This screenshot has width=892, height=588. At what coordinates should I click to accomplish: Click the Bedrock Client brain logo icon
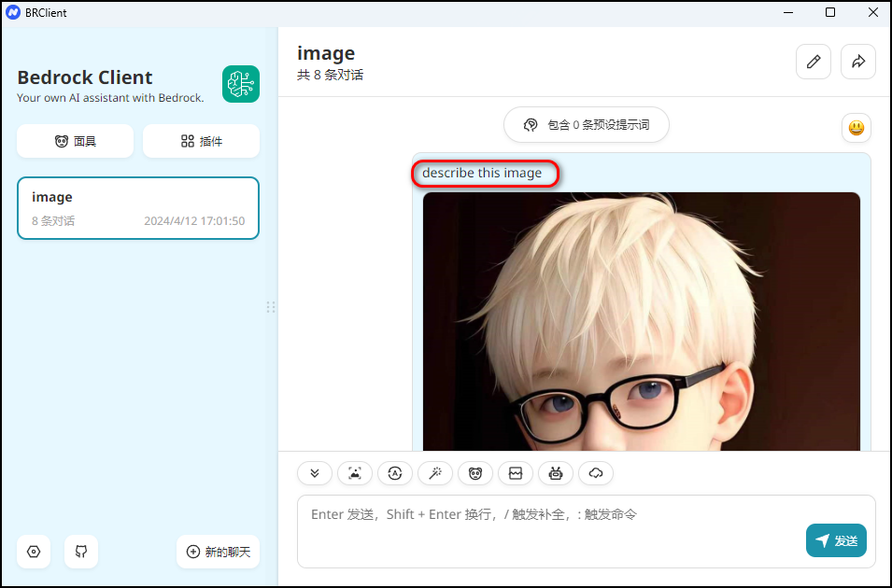coord(241,84)
